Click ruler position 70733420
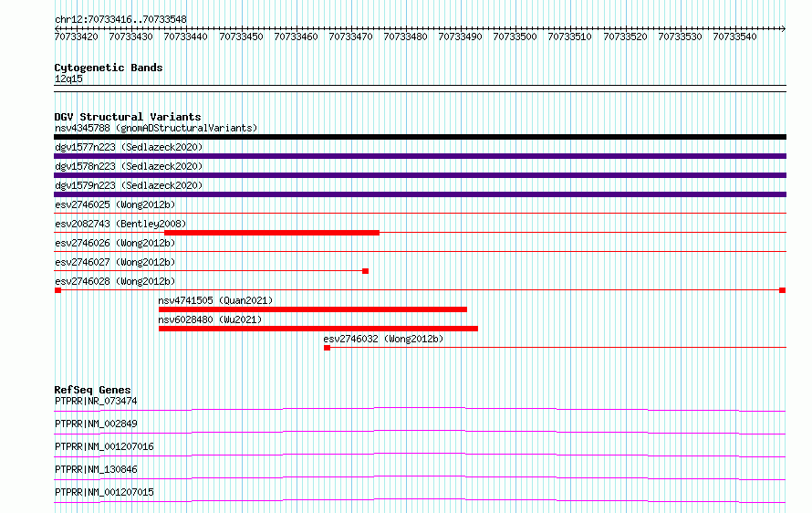This screenshot has height=513, width=812. tap(76, 37)
